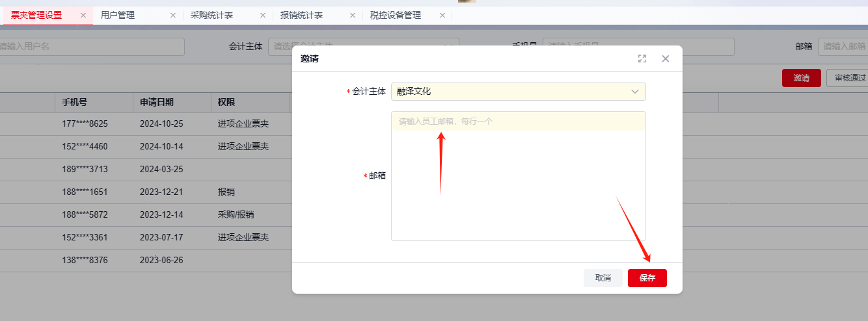Close the 报销统计表 tab

tap(353, 16)
